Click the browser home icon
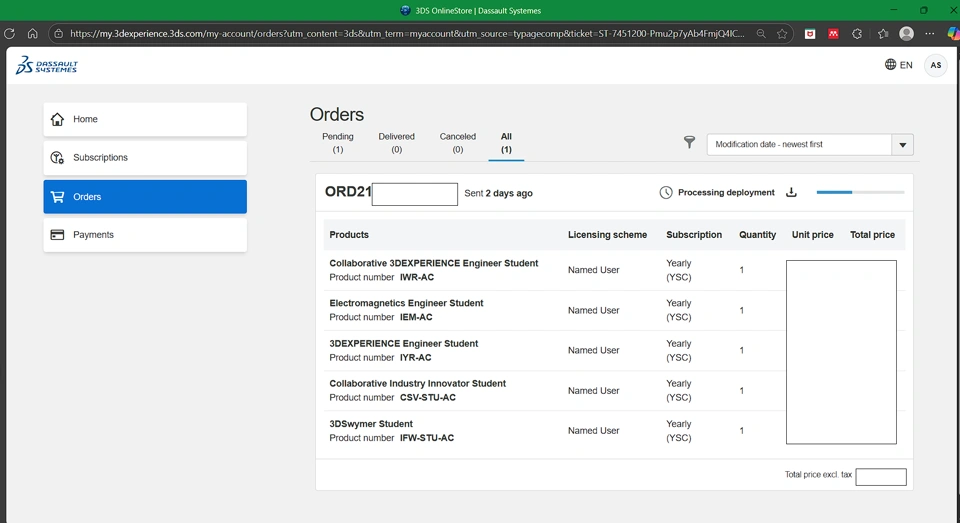The image size is (960, 523). (32, 34)
